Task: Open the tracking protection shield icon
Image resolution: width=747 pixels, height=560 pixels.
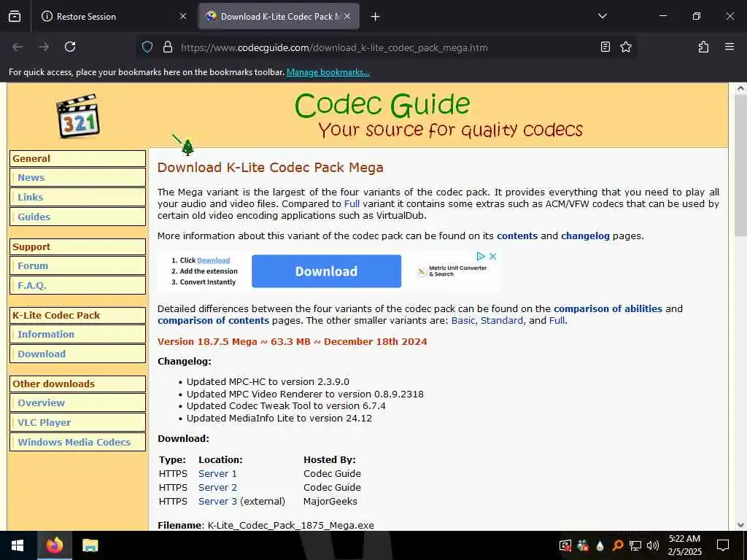Action: pos(147,47)
